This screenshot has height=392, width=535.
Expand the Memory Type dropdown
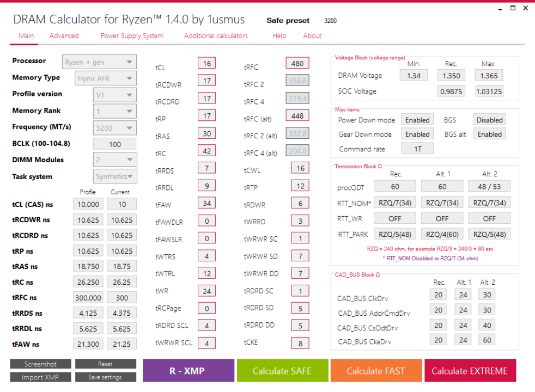click(x=106, y=78)
